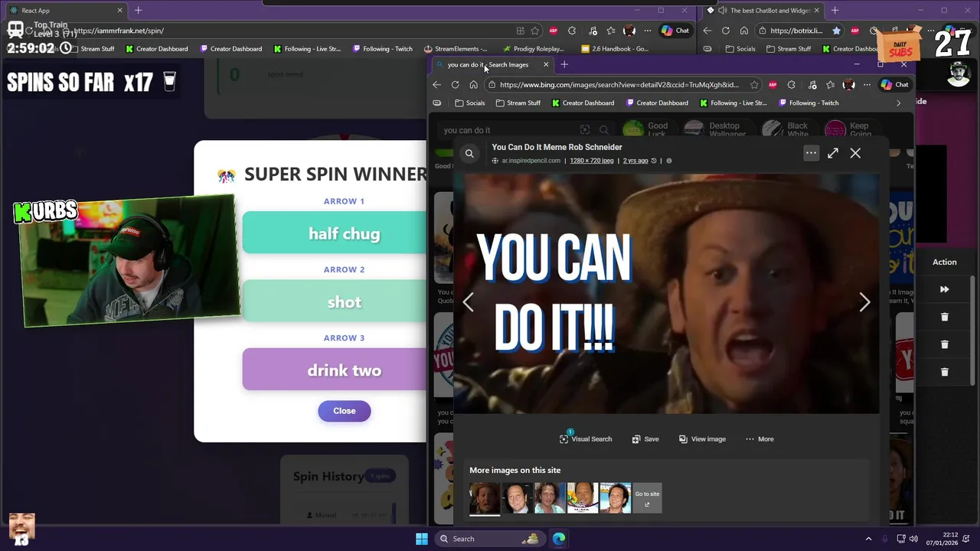
Task: Click the 'shot' Arrow 2 result
Action: click(335, 302)
